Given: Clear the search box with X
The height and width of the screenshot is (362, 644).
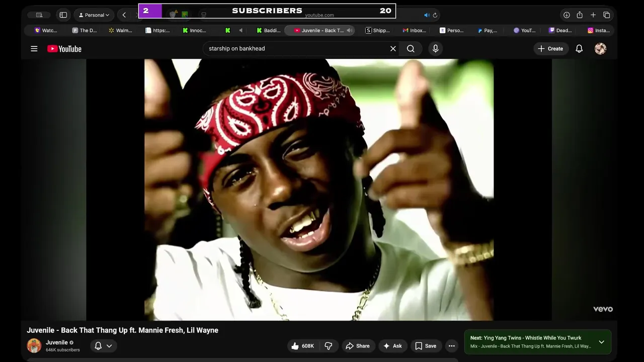Looking at the screenshot, I should (x=393, y=49).
